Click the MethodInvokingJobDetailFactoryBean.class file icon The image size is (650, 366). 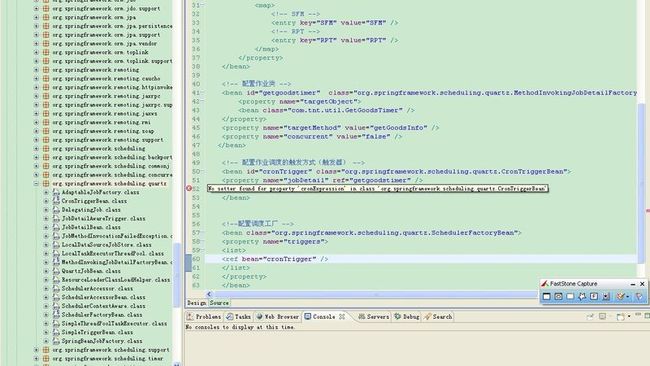pyautogui.click(x=56, y=262)
